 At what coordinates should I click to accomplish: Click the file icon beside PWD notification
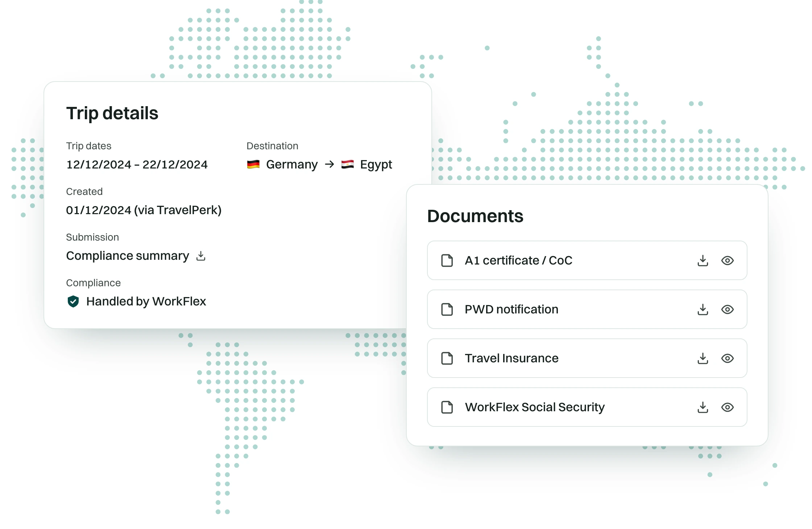point(447,309)
